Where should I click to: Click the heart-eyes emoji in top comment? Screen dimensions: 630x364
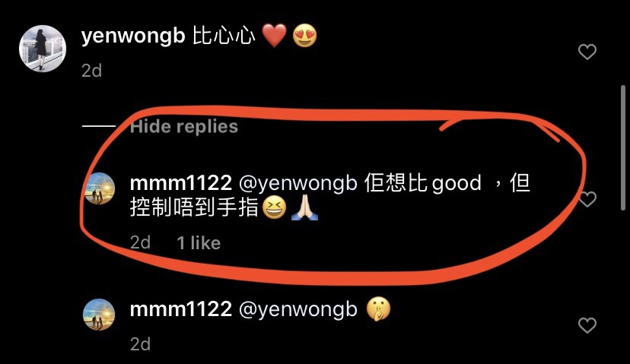tap(304, 35)
